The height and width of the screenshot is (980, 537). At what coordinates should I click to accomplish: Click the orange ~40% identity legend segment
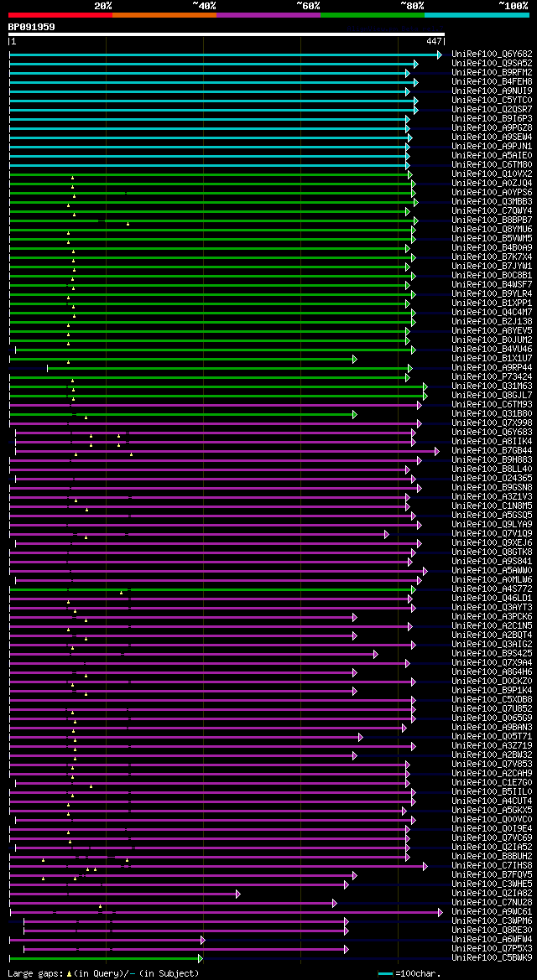tap(164, 14)
